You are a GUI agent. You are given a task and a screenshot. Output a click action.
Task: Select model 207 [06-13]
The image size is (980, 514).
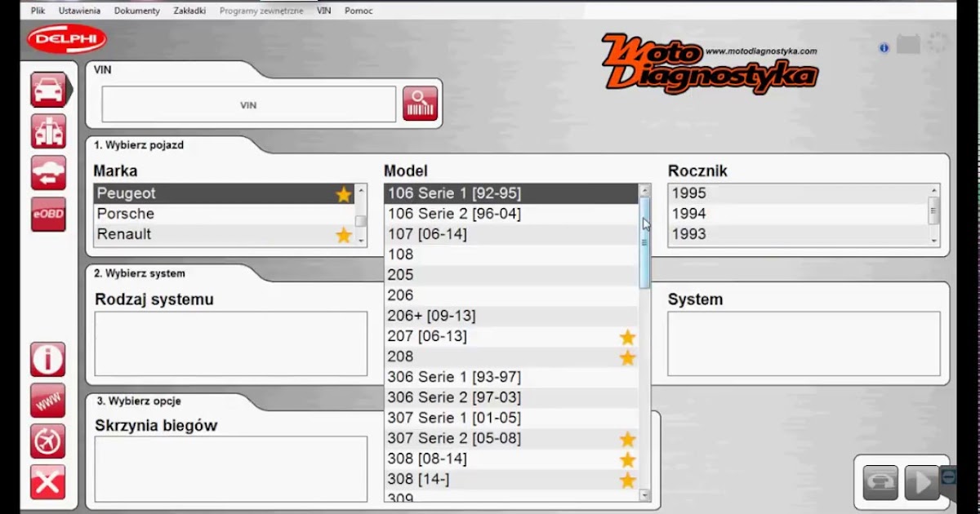coord(511,336)
